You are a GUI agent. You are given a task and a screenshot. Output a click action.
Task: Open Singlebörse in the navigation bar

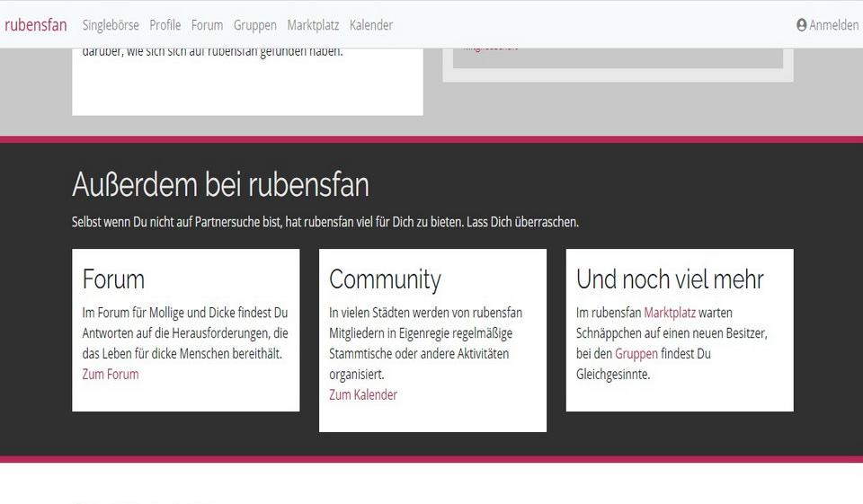[x=111, y=25]
